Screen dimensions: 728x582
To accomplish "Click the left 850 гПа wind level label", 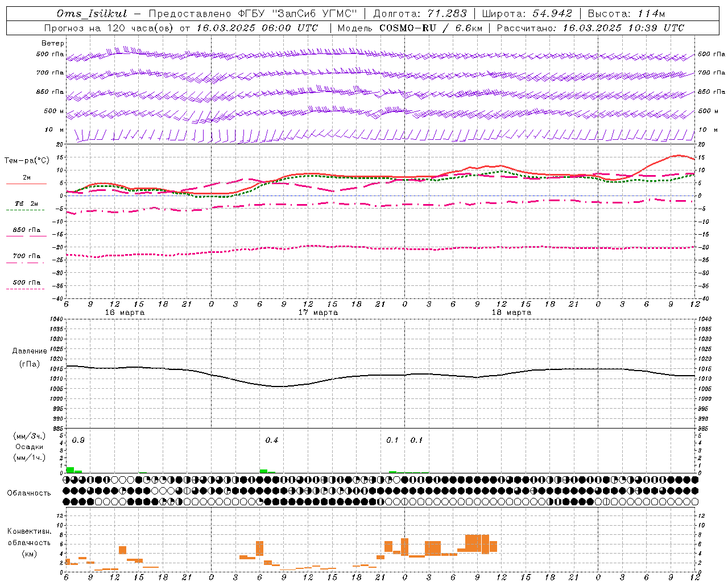I will [50, 92].
